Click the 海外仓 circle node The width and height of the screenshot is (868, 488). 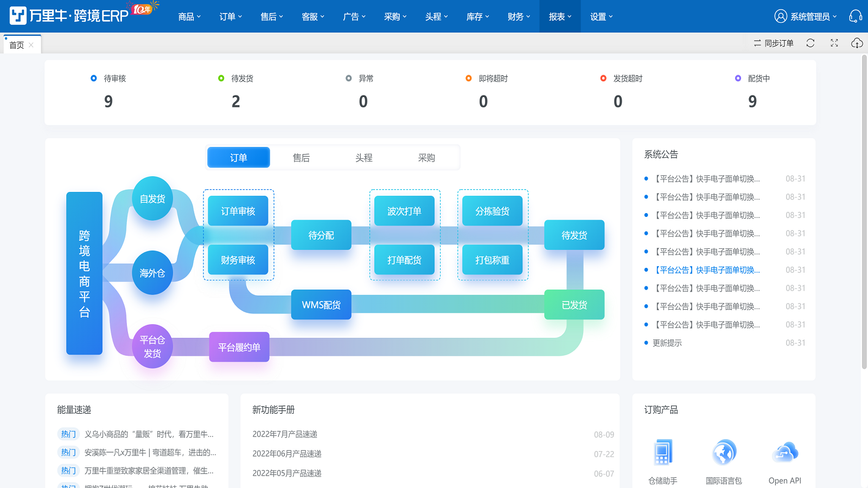tap(152, 273)
